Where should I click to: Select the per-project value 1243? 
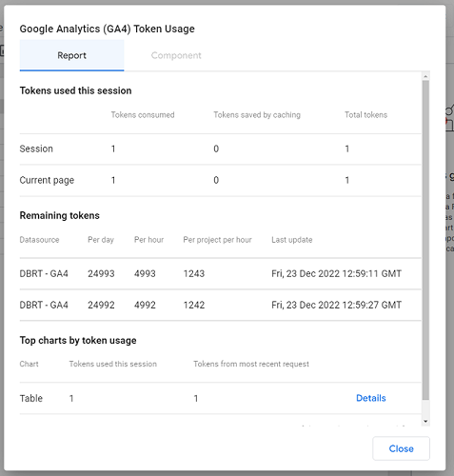194,273
